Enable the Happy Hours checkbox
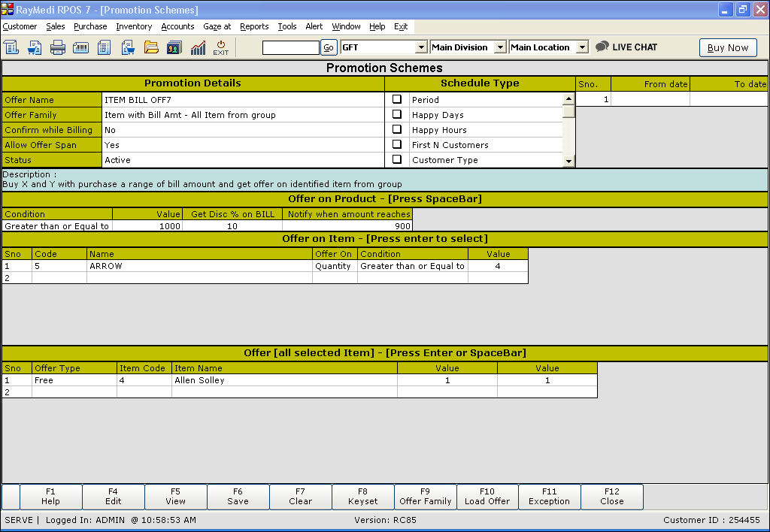 tap(397, 129)
